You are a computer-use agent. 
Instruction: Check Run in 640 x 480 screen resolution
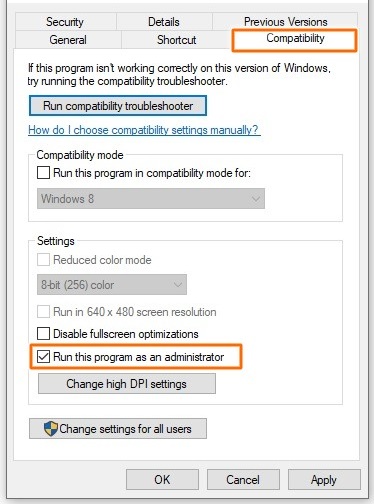(x=43, y=312)
